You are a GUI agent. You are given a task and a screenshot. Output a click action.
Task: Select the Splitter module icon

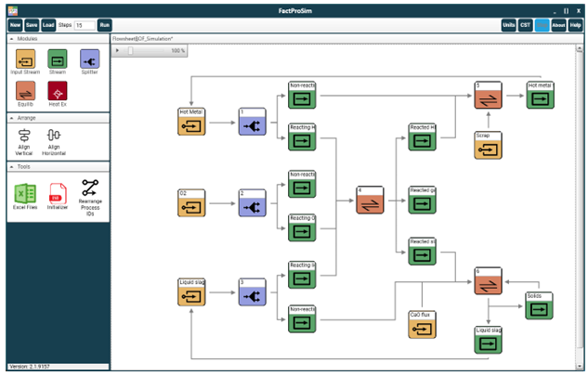point(89,59)
